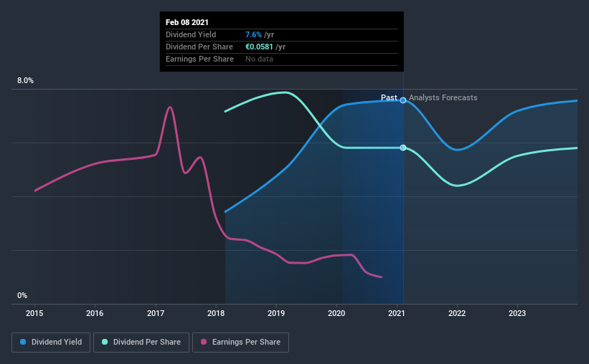Click the No data earnings value
Image resolution: width=589 pixels, height=364 pixels.
tap(259, 59)
